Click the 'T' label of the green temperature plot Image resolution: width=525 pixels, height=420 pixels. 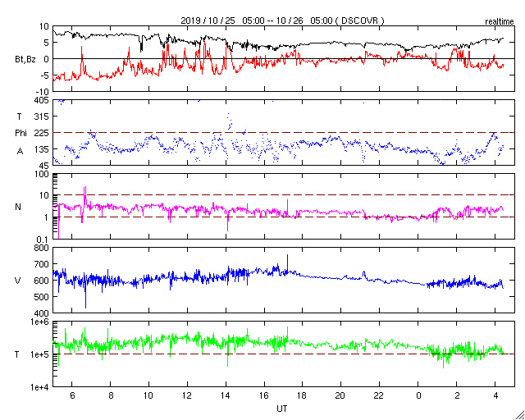(x=16, y=354)
